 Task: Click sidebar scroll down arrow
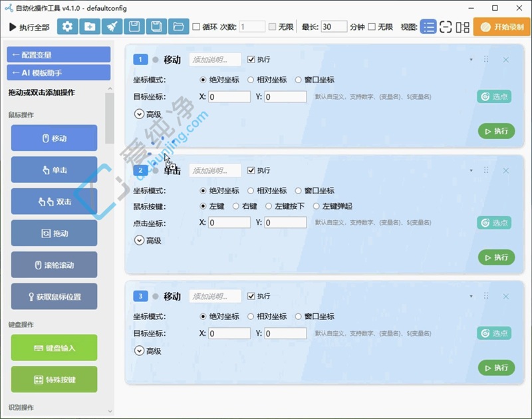[x=110, y=411]
